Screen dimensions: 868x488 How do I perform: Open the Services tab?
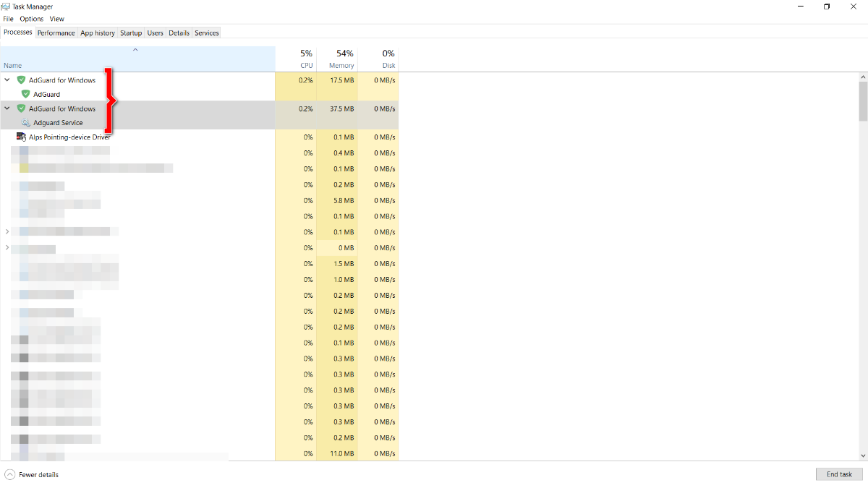click(207, 33)
